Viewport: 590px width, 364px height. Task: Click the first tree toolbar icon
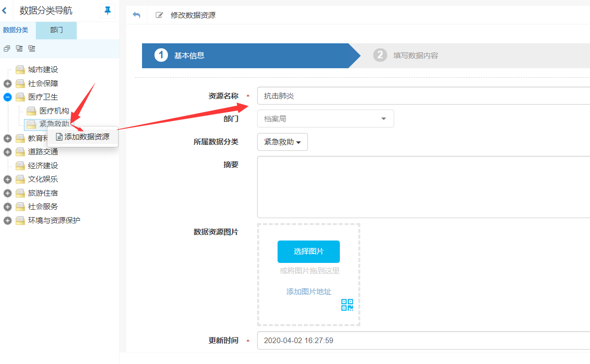(x=7, y=48)
